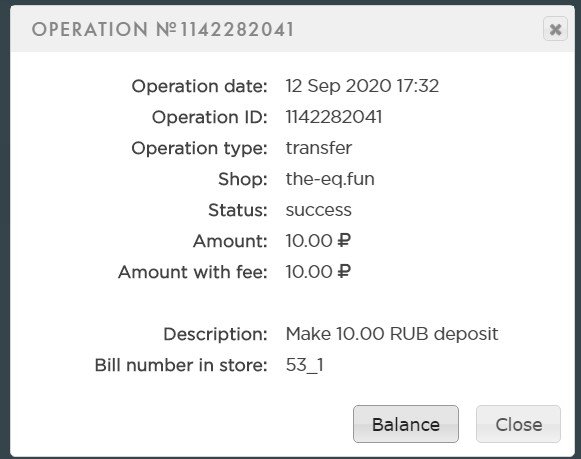Click the Amount value 10.00 ₽
This screenshot has width=581, height=459.
pos(318,241)
